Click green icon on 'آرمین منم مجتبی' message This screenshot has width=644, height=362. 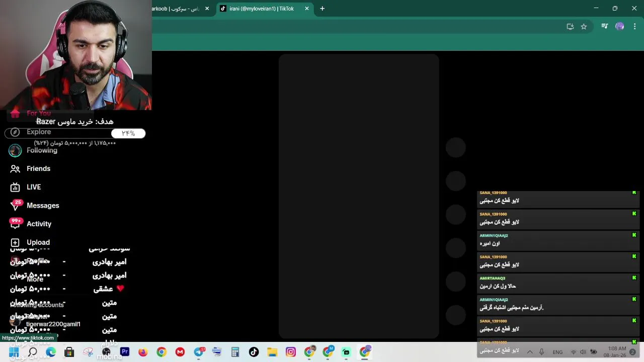click(x=634, y=300)
